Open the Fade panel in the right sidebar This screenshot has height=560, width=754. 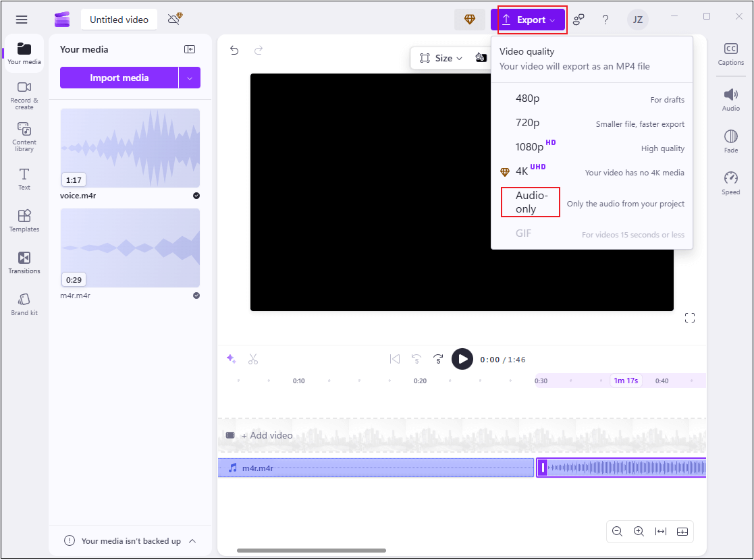click(731, 142)
